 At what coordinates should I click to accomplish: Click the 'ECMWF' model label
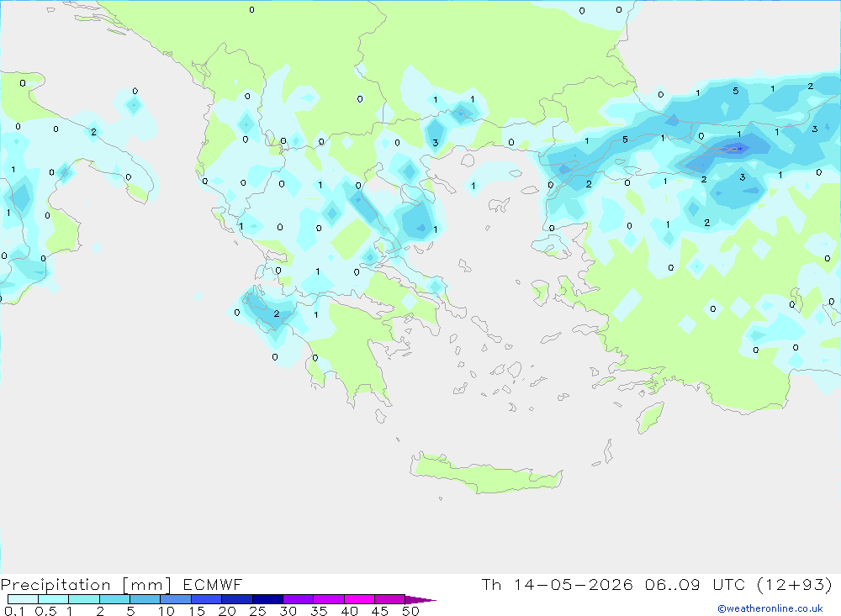pyautogui.click(x=213, y=584)
